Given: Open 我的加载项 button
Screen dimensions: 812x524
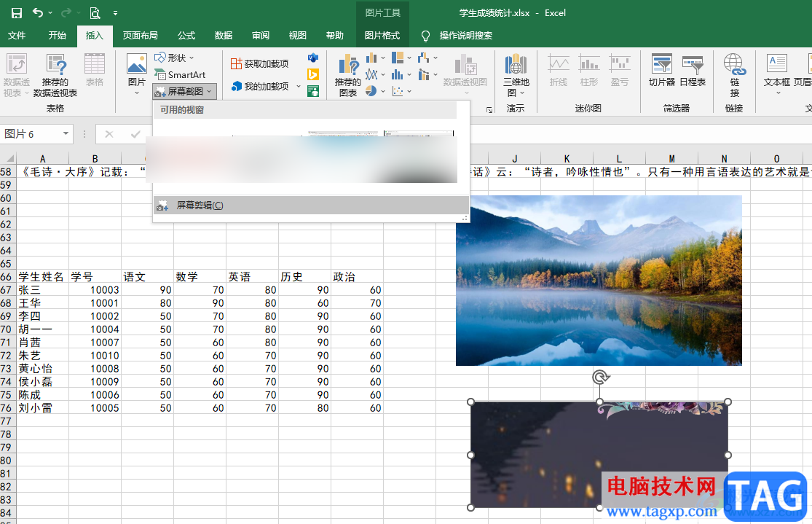Looking at the screenshot, I should tap(260, 86).
